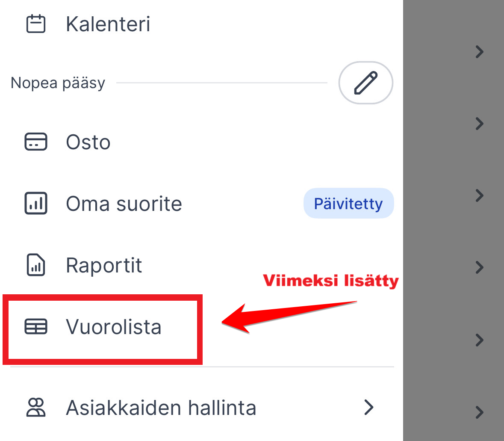Click the Osto credit card icon
This screenshot has width=504, height=441.
[x=36, y=142]
